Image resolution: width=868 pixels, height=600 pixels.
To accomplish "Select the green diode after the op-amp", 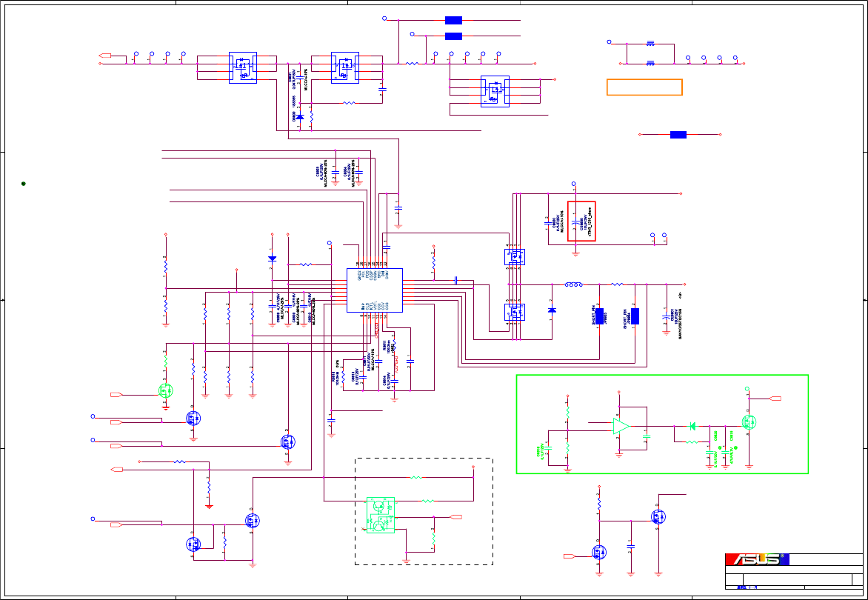I will coord(692,426).
